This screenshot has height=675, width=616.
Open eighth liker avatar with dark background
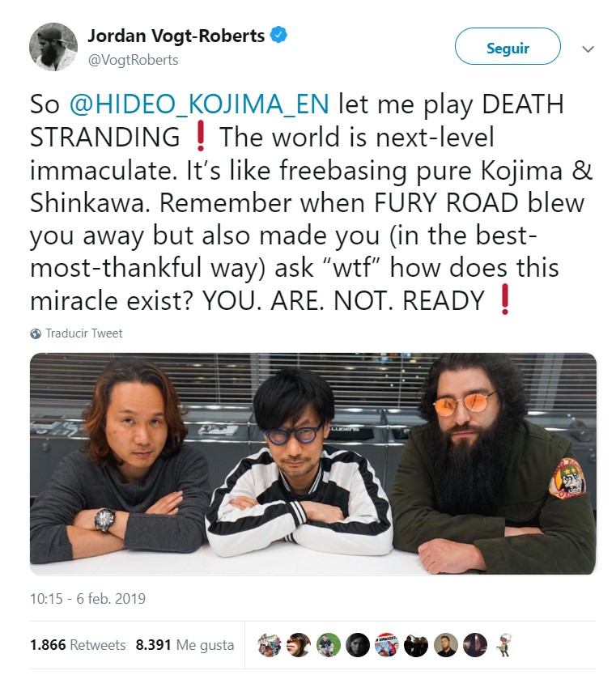coord(474,645)
